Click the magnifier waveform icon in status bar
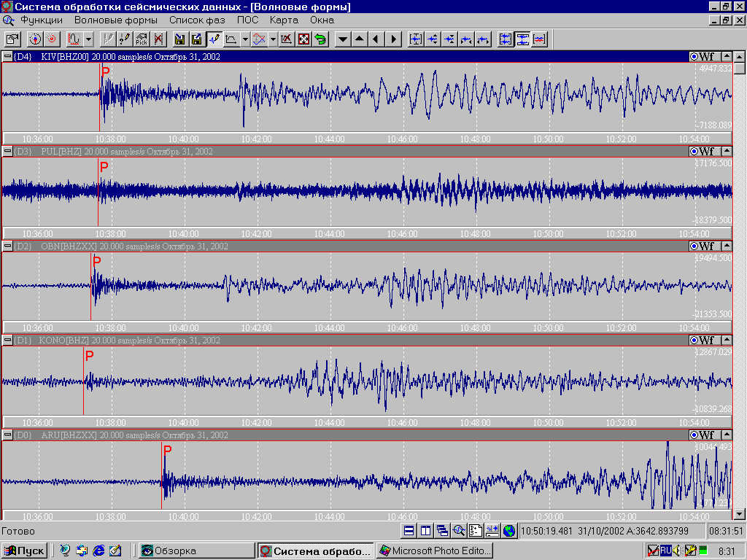This screenshot has height=560, width=747. point(459,531)
